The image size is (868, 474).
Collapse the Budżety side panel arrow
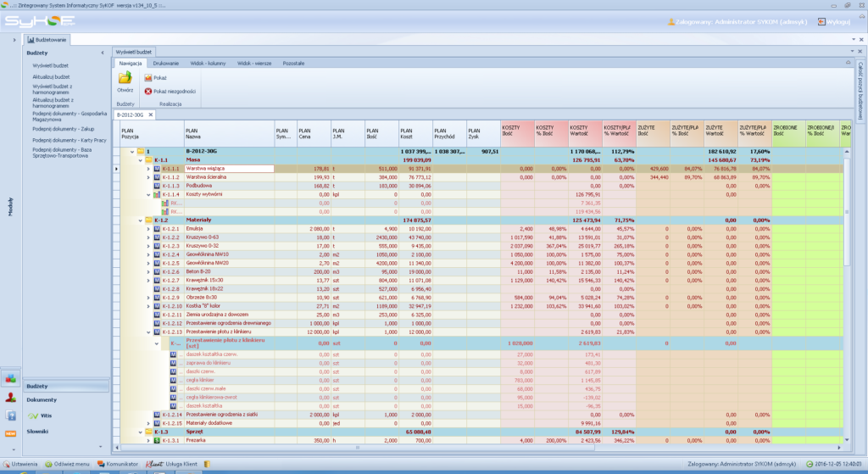point(103,53)
